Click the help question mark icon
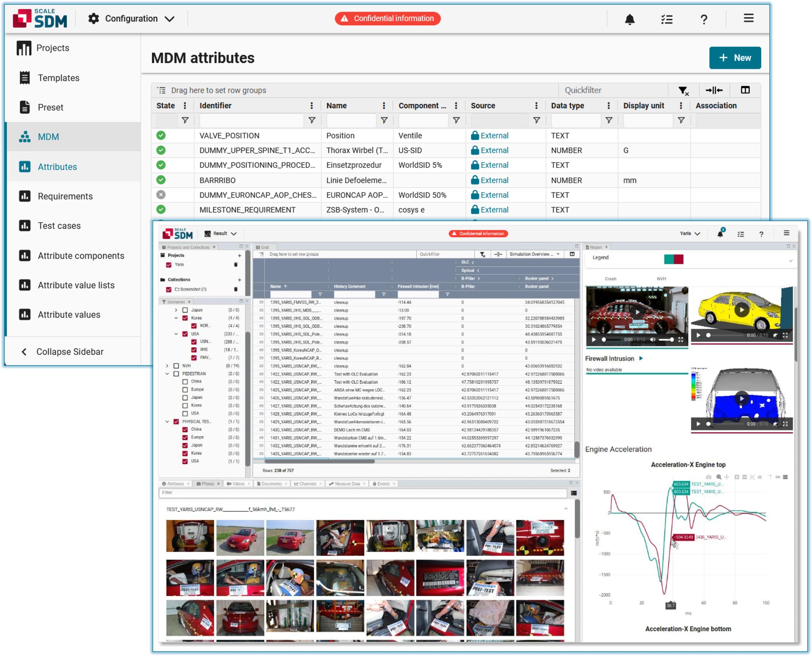 point(703,19)
